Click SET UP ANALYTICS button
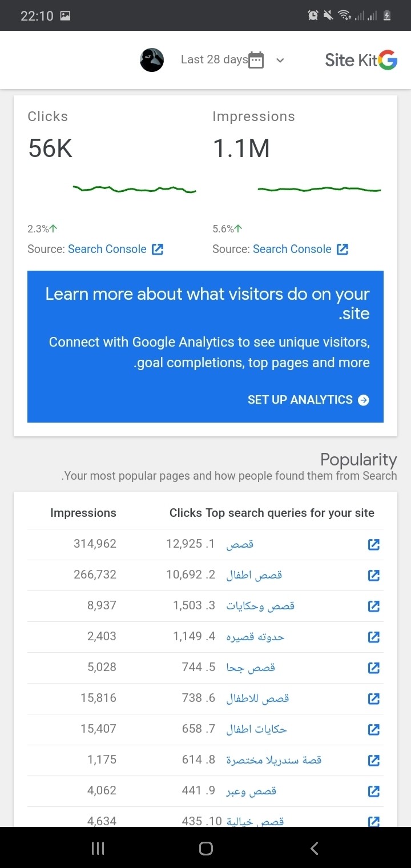This screenshot has height=868, width=411. pos(308,400)
